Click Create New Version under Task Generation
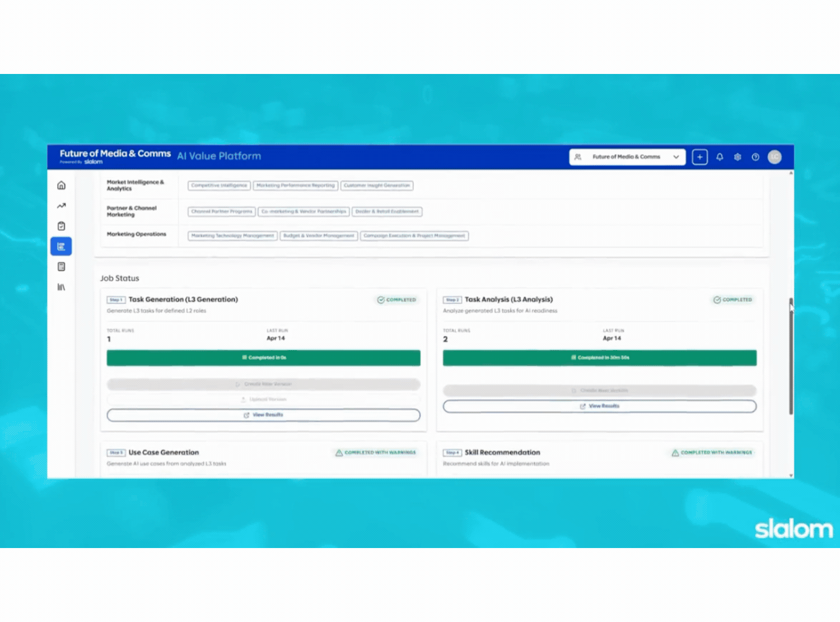This screenshot has width=840, height=622. 264,384
